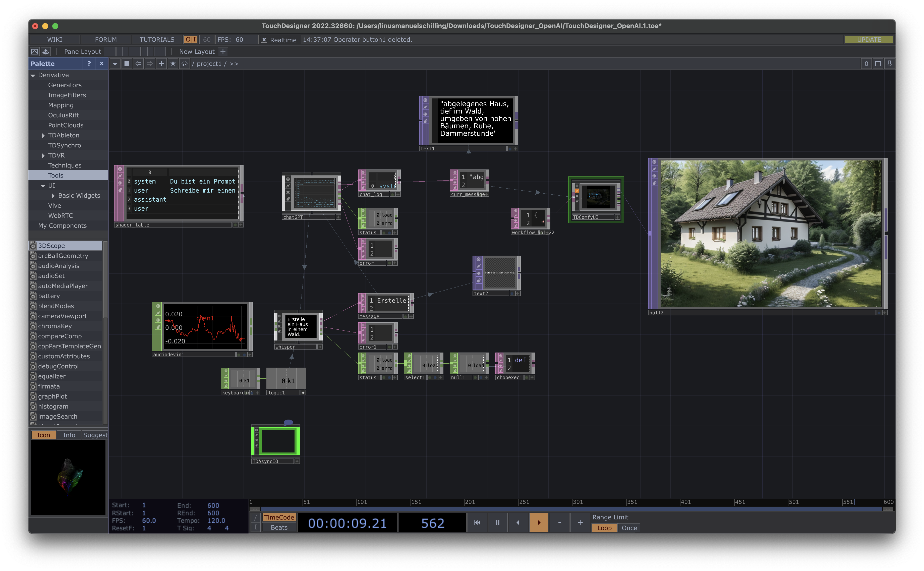
Task: Expand the TDAbleton folder
Action: click(43, 135)
